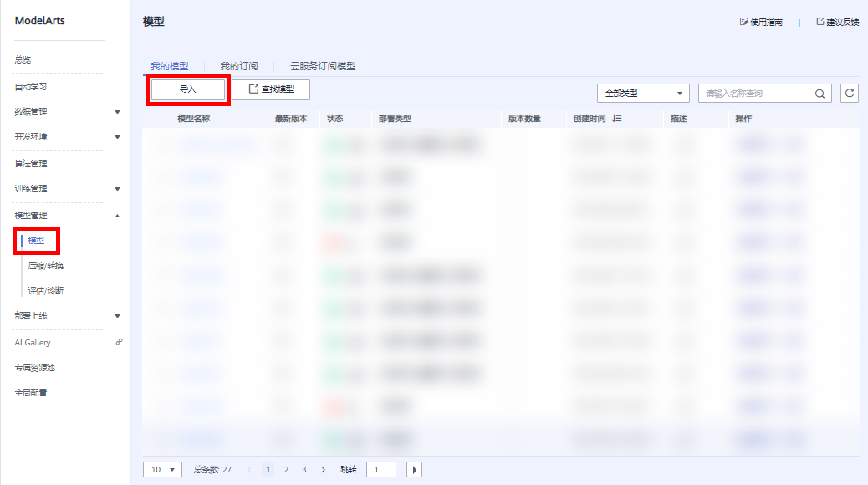The height and width of the screenshot is (485, 868).
Task: Open the page-size dropdown showing 10
Action: (x=161, y=469)
